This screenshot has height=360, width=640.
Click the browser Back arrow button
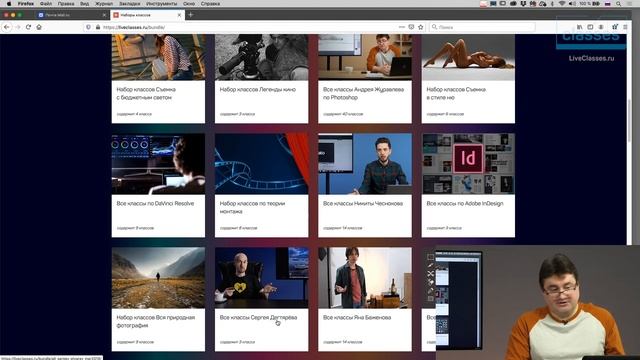(x=7, y=27)
